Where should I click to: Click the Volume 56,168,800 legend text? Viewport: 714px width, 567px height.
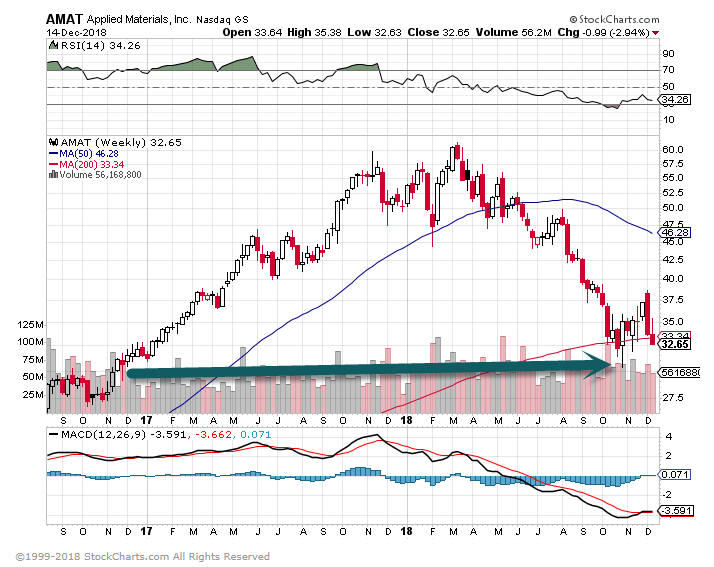[x=101, y=175]
